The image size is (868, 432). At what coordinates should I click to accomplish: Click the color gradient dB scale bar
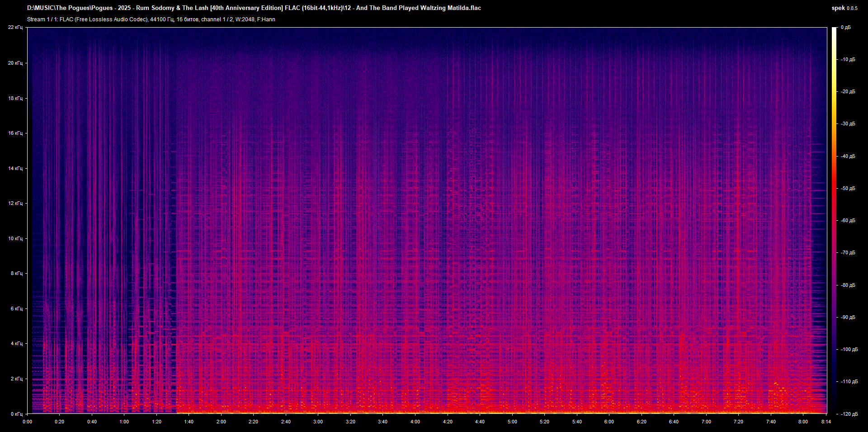835,220
